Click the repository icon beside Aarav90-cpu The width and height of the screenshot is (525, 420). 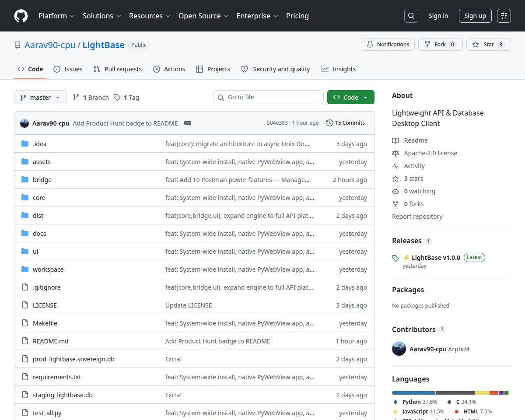17,45
